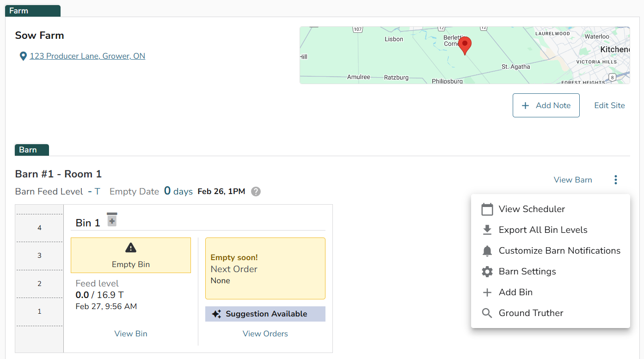The width and height of the screenshot is (644, 359).
Task: Click the Bin 1 add feed icon
Action: click(x=112, y=220)
